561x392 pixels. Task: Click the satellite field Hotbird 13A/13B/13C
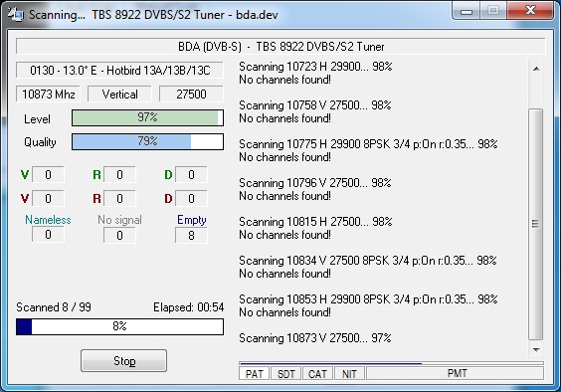pyautogui.click(x=119, y=71)
